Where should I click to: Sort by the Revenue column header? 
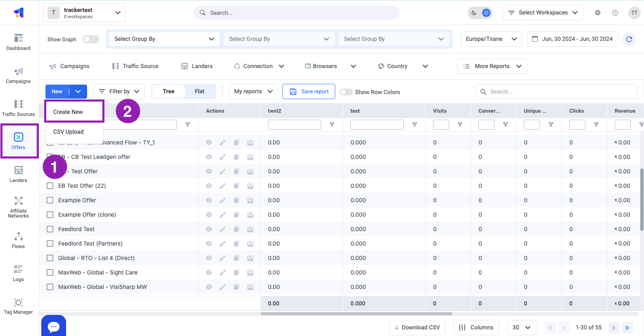click(625, 111)
